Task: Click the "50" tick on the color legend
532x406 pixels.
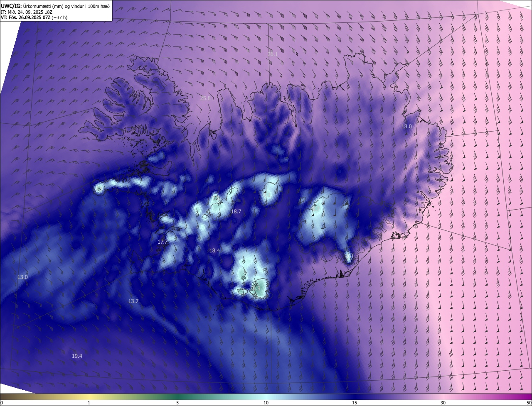Action: 529,403
